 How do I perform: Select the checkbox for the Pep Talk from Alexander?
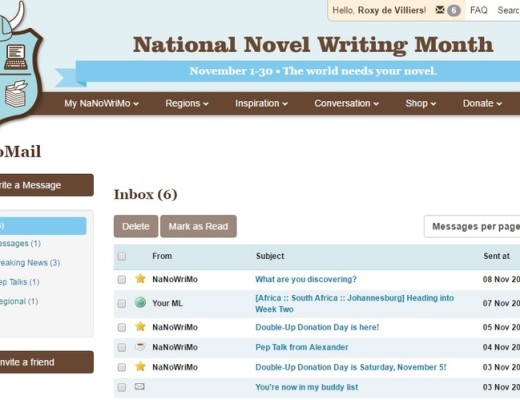coord(122,347)
